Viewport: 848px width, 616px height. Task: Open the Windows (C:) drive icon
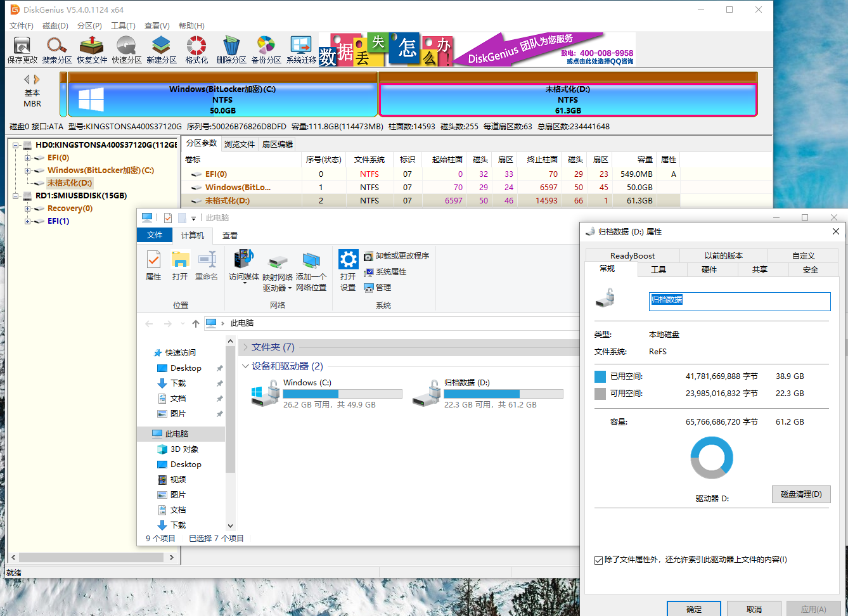point(266,393)
